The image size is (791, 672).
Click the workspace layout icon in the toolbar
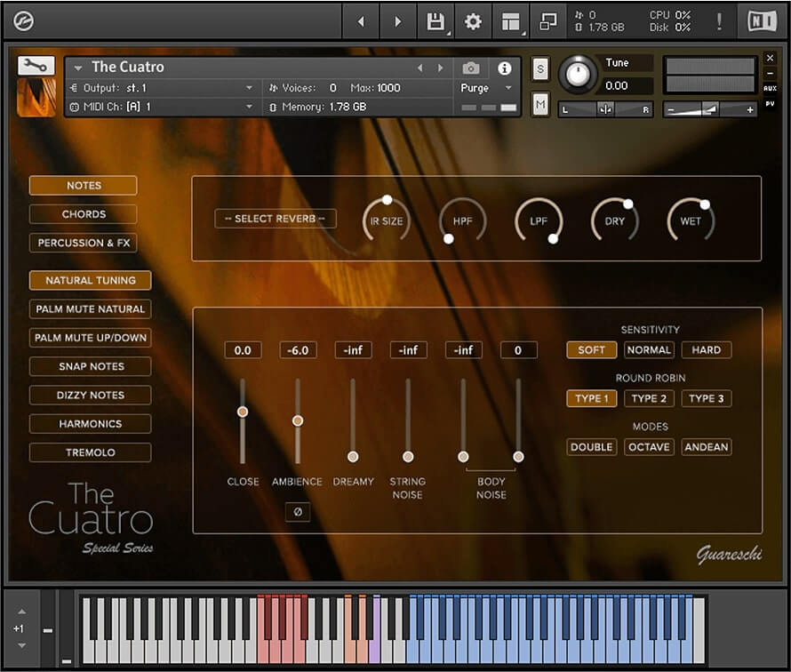click(x=510, y=20)
